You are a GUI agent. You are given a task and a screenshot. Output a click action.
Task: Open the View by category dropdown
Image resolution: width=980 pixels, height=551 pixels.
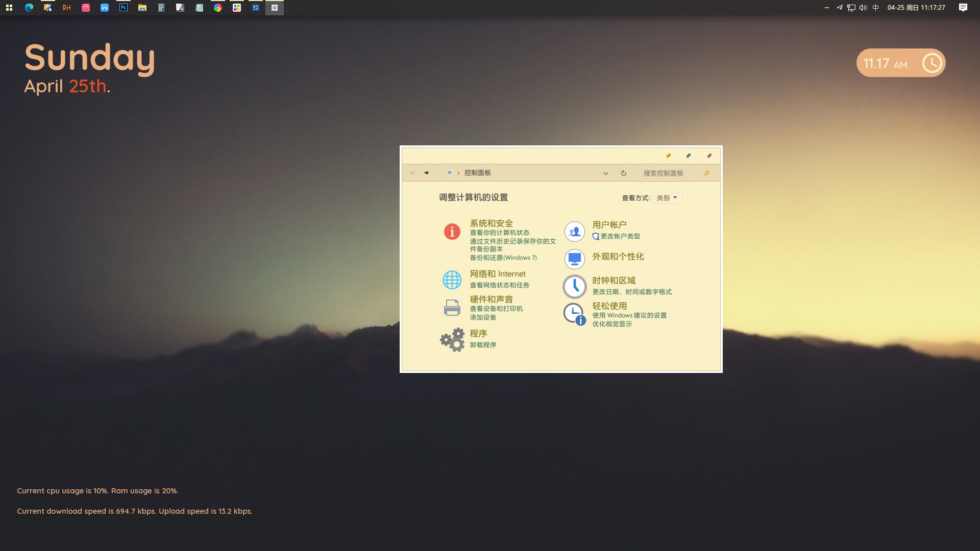[x=667, y=198]
